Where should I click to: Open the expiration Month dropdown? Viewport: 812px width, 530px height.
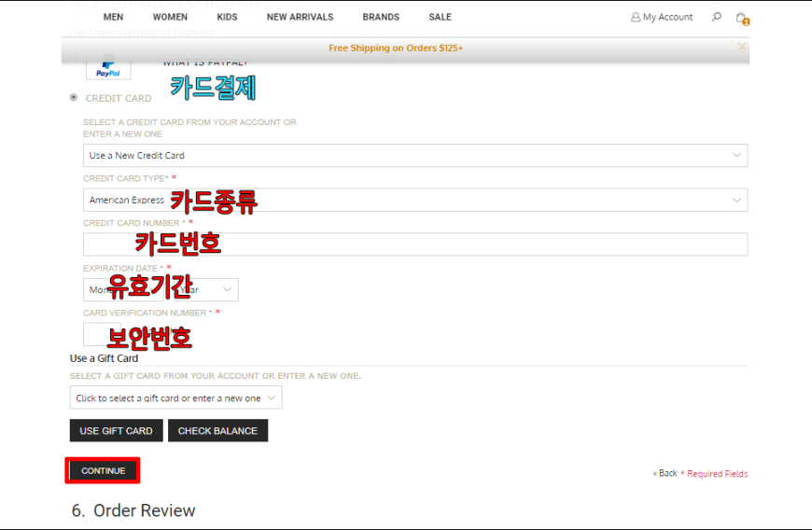[123, 290]
